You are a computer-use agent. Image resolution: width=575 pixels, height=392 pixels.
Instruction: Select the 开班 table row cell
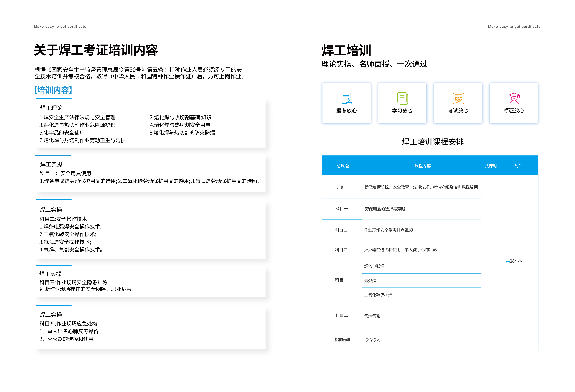(341, 187)
